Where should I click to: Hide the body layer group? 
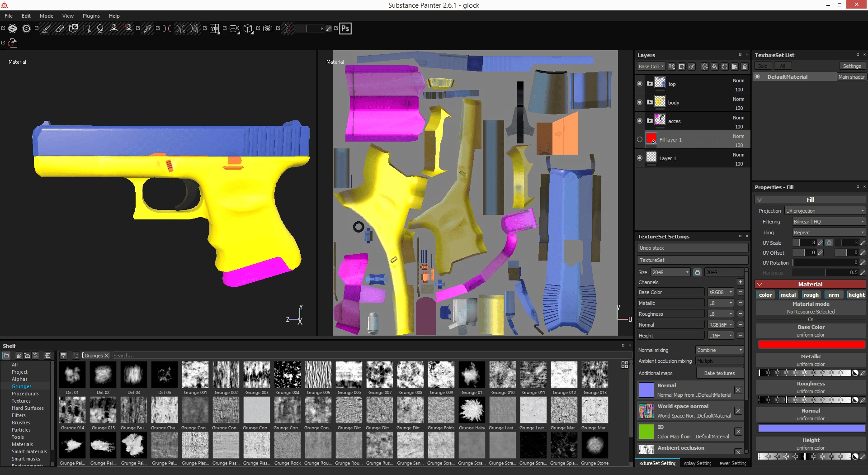[640, 102]
